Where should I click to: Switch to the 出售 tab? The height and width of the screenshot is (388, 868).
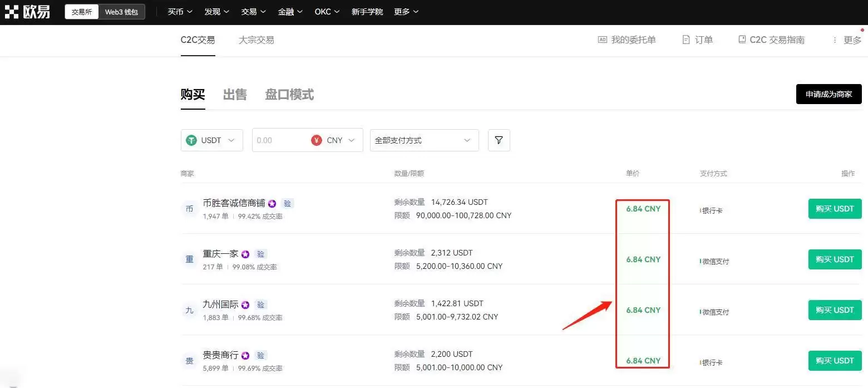point(234,94)
